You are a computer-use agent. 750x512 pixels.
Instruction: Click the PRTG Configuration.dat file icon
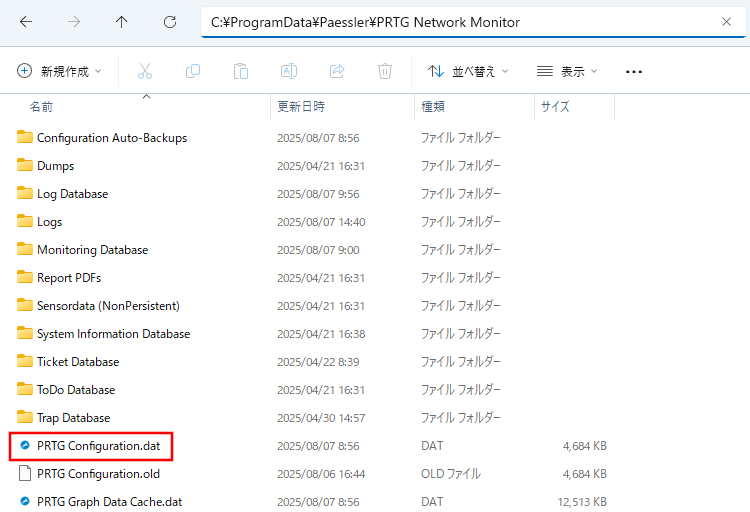pos(25,445)
